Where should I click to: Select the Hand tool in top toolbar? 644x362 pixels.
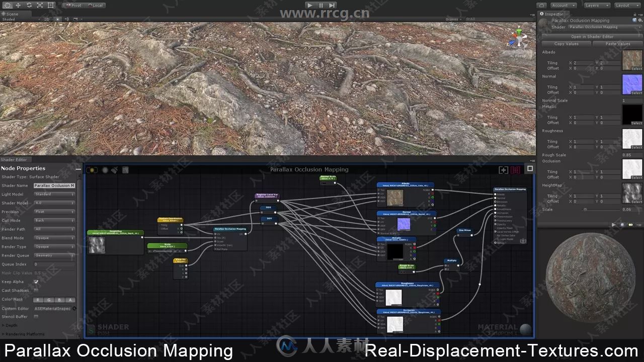(7, 5)
